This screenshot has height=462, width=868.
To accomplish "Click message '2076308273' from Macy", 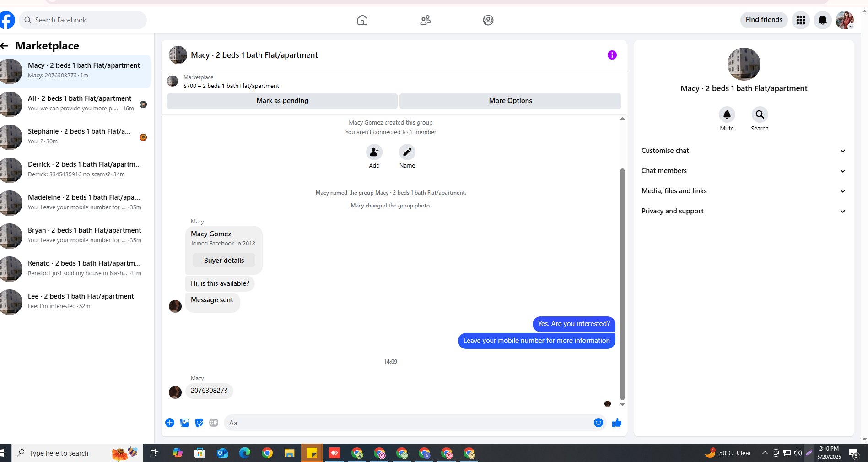I will 209,391.
